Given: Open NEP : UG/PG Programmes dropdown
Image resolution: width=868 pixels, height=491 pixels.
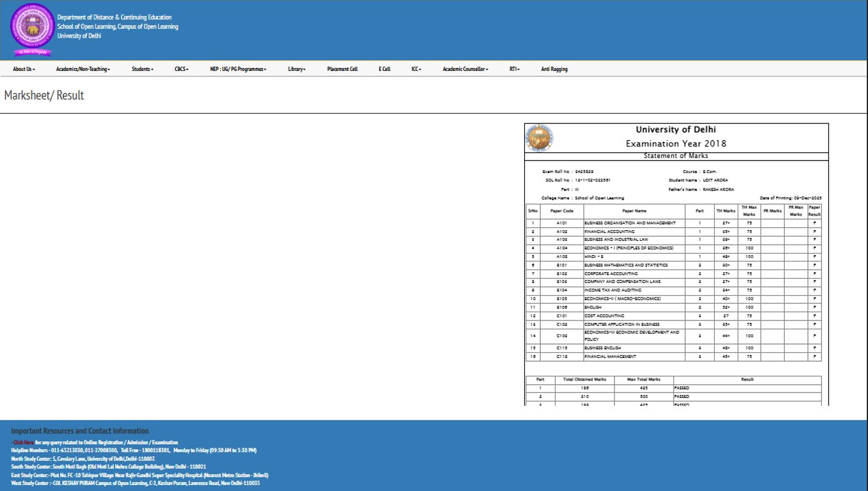Looking at the screenshot, I should pyautogui.click(x=238, y=69).
